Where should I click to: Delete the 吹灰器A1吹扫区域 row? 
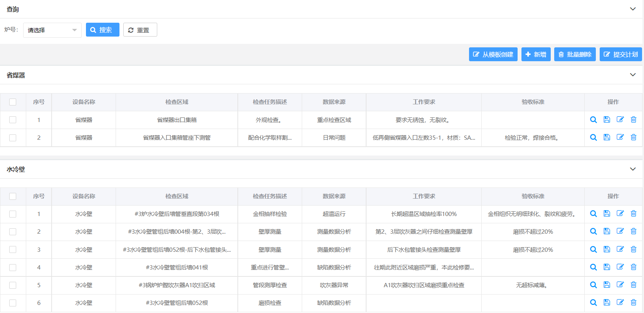pos(634,285)
